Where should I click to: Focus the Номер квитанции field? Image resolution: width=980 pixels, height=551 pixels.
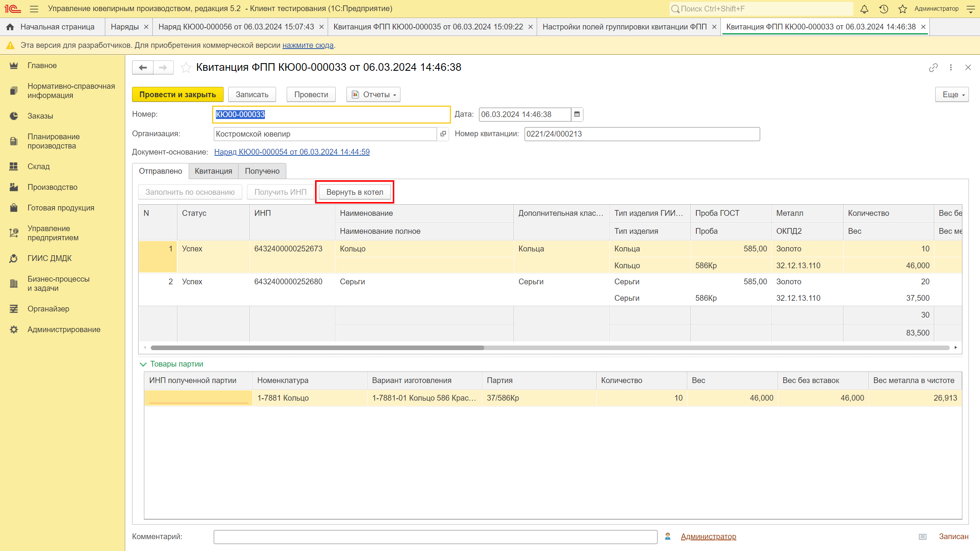click(642, 134)
